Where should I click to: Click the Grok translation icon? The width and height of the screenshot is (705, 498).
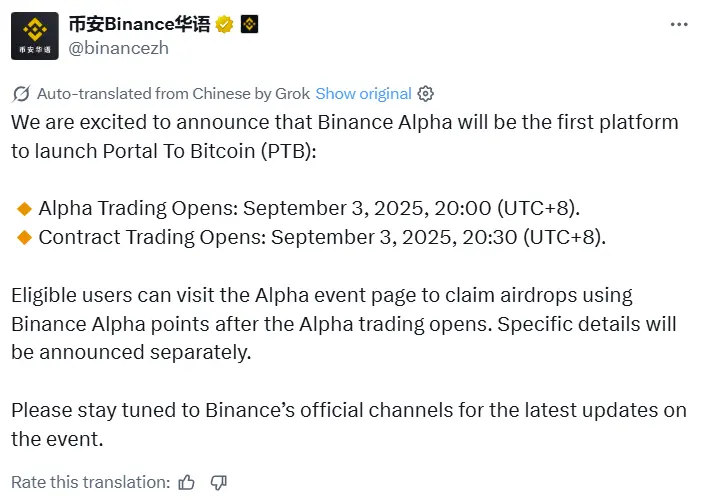tap(20, 93)
